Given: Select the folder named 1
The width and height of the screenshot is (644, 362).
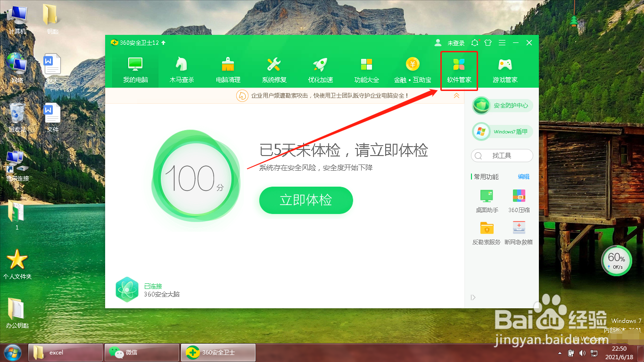Looking at the screenshot, I should pos(17,215).
